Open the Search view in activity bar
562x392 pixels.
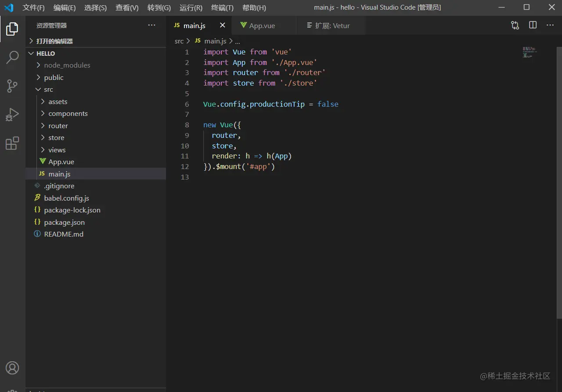[x=12, y=58]
